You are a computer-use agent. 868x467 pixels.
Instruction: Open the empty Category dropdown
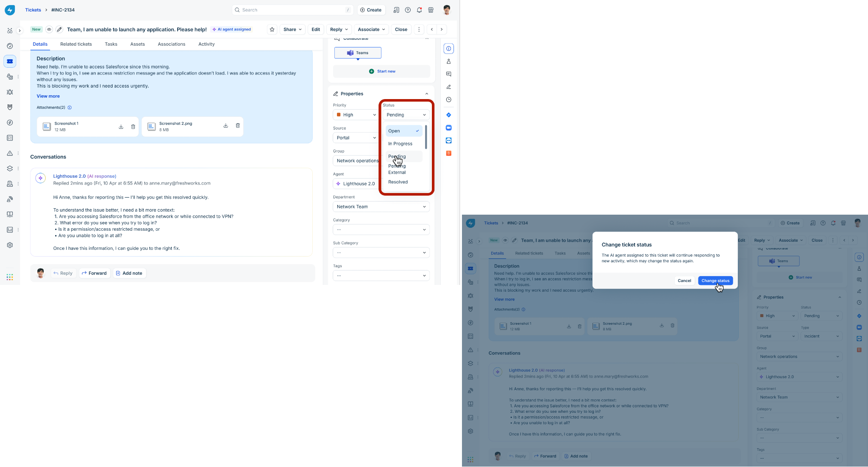(x=381, y=229)
